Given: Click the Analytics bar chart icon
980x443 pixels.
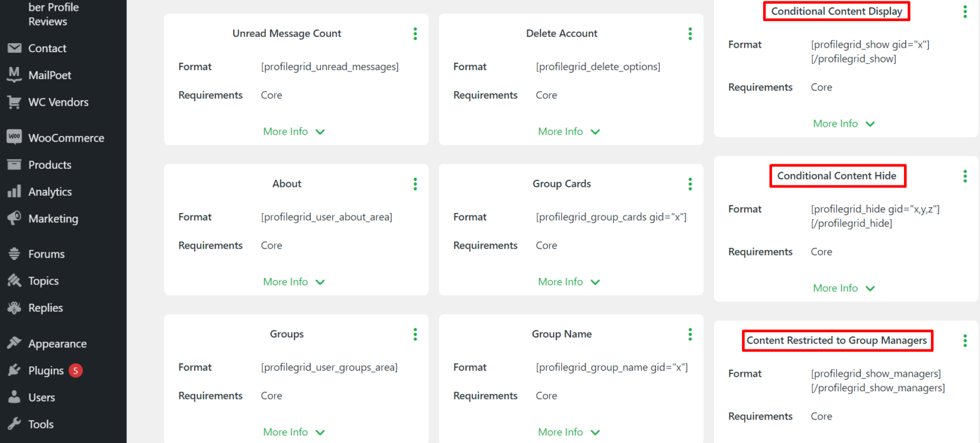Looking at the screenshot, I should 14,192.
